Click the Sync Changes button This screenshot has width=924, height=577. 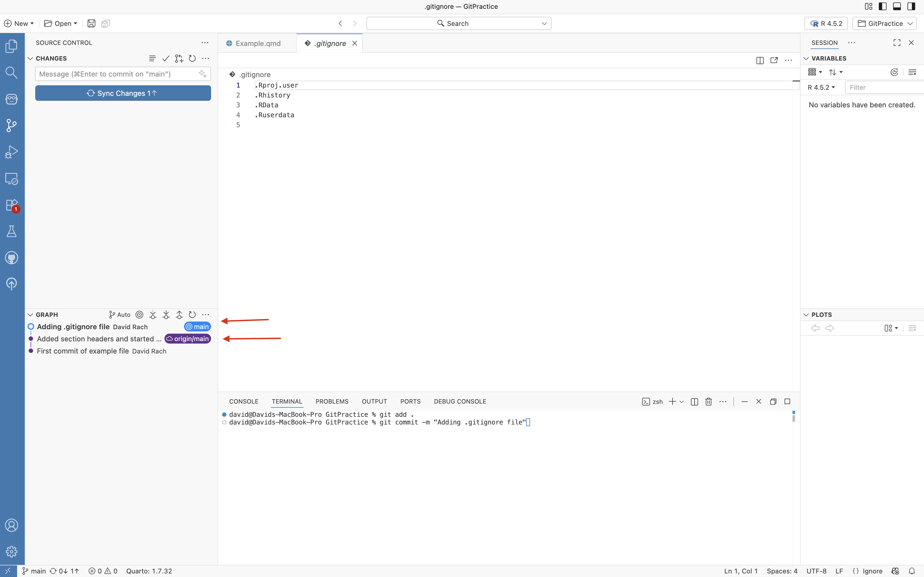coord(123,93)
